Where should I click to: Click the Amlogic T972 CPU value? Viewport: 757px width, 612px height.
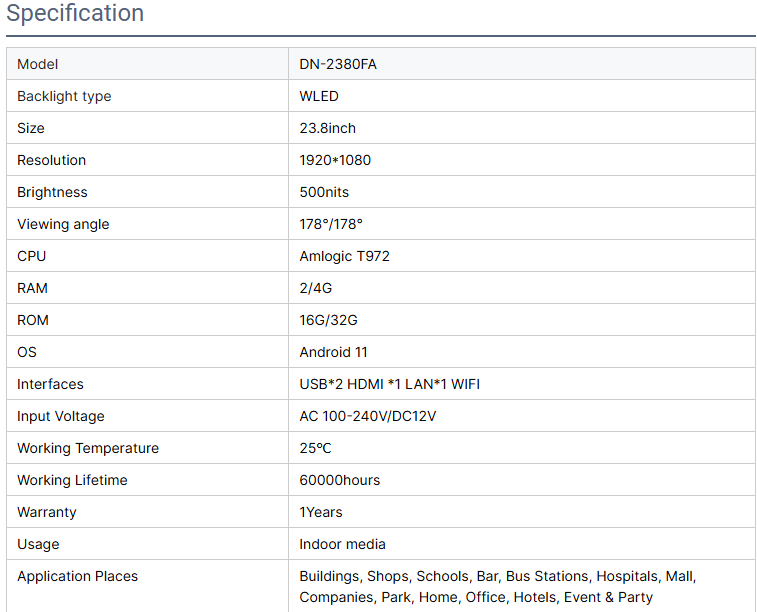point(344,256)
